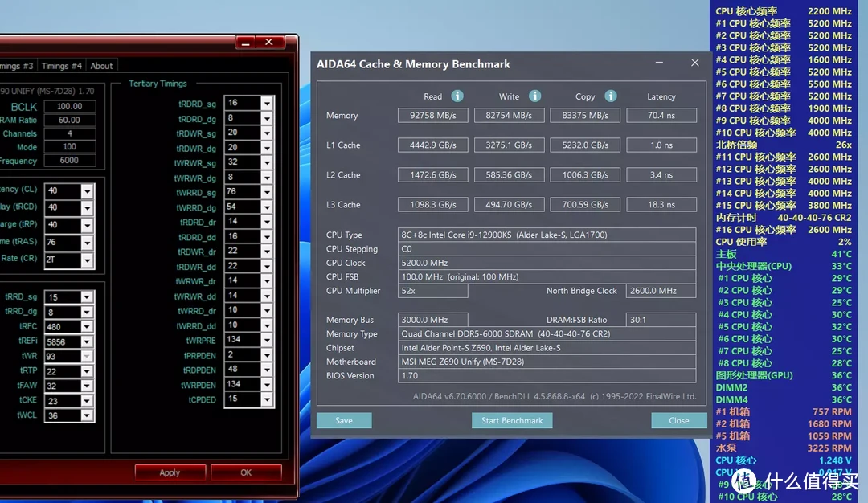The height and width of the screenshot is (503, 868).
Task: Click the North Bridge Clock 2600.0 MHz field
Action: pyautogui.click(x=661, y=291)
